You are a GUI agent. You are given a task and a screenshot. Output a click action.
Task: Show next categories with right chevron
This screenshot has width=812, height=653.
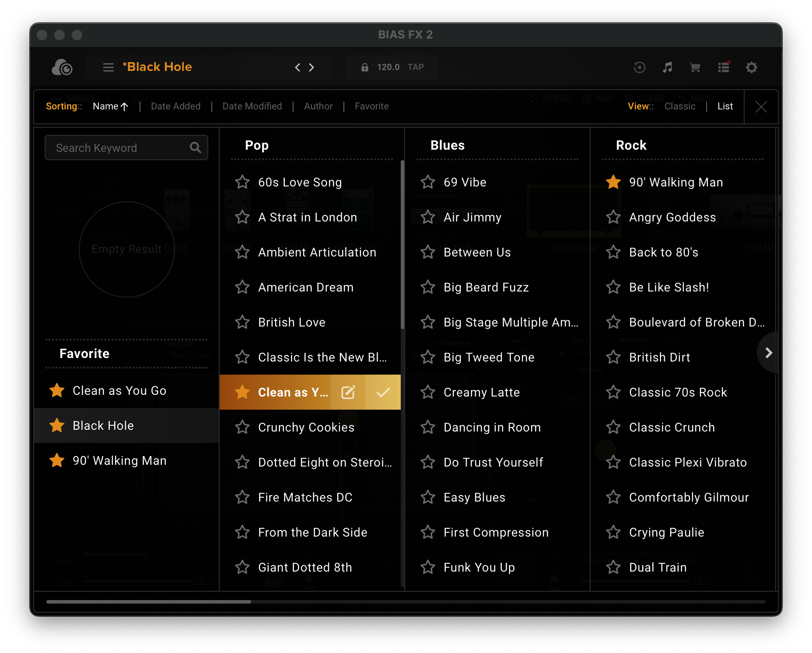point(769,353)
